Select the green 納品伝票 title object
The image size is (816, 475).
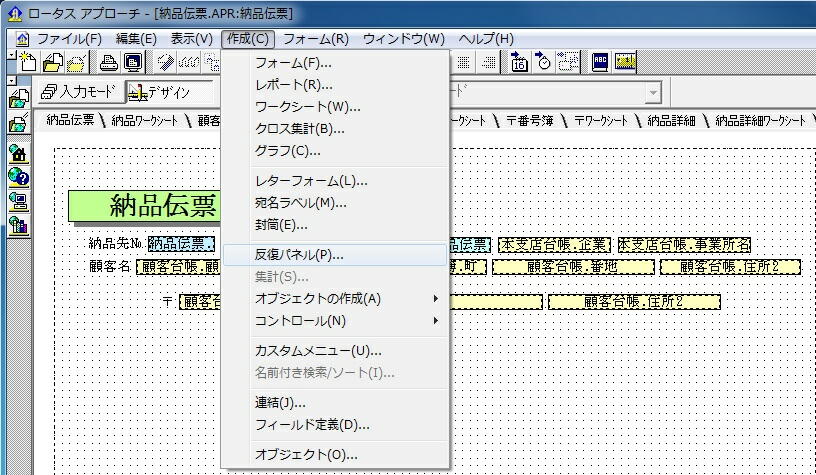click(145, 206)
